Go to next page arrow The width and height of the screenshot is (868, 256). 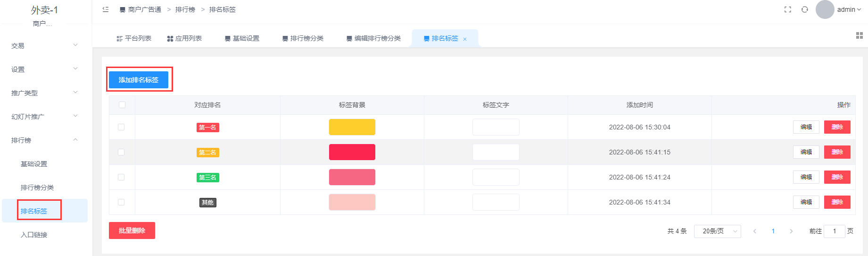pyautogui.click(x=791, y=231)
